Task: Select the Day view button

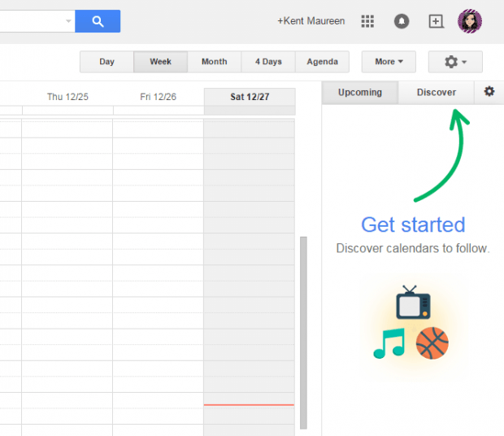Action: (x=106, y=62)
